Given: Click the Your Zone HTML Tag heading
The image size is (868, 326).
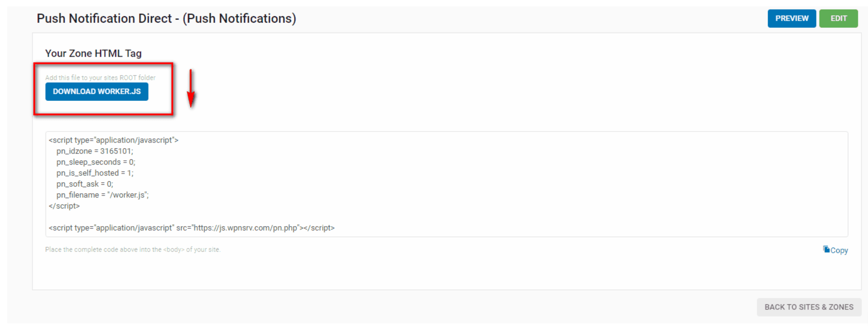Looking at the screenshot, I should pyautogui.click(x=93, y=53).
